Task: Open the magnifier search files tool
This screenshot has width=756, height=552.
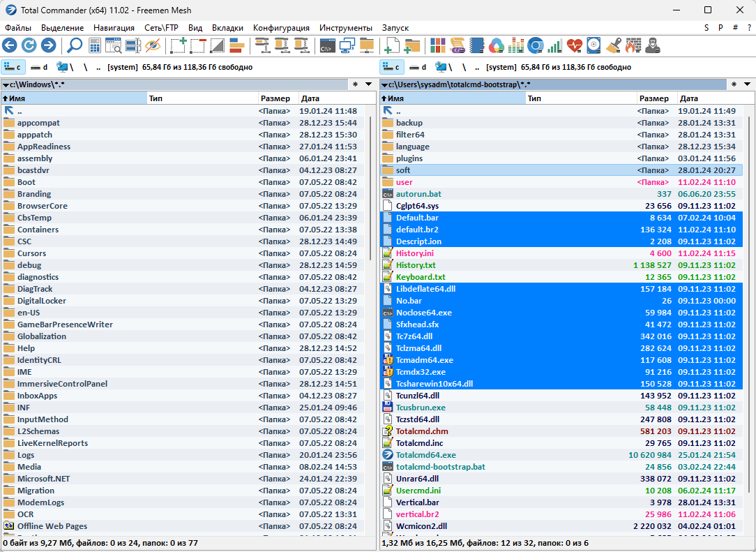Action: click(74, 46)
